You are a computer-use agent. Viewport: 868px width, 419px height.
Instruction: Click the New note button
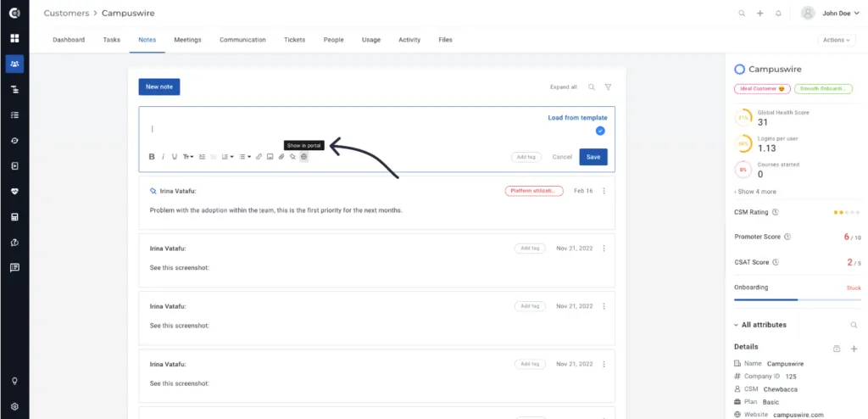pyautogui.click(x=159, y=87)
